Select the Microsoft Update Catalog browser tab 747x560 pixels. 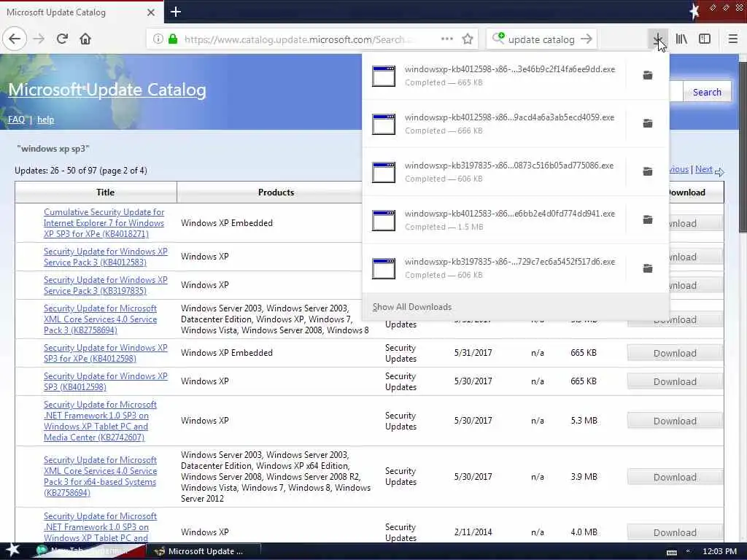(81, 12)
